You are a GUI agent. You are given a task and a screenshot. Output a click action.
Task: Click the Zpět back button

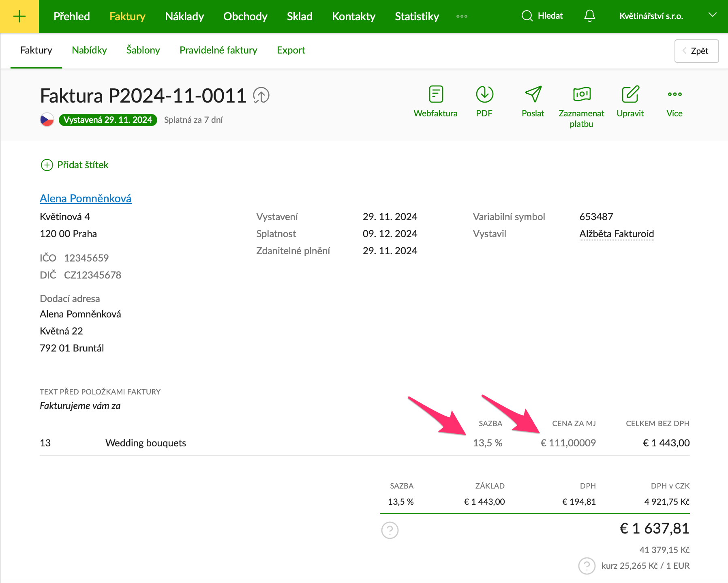(696, 51)
